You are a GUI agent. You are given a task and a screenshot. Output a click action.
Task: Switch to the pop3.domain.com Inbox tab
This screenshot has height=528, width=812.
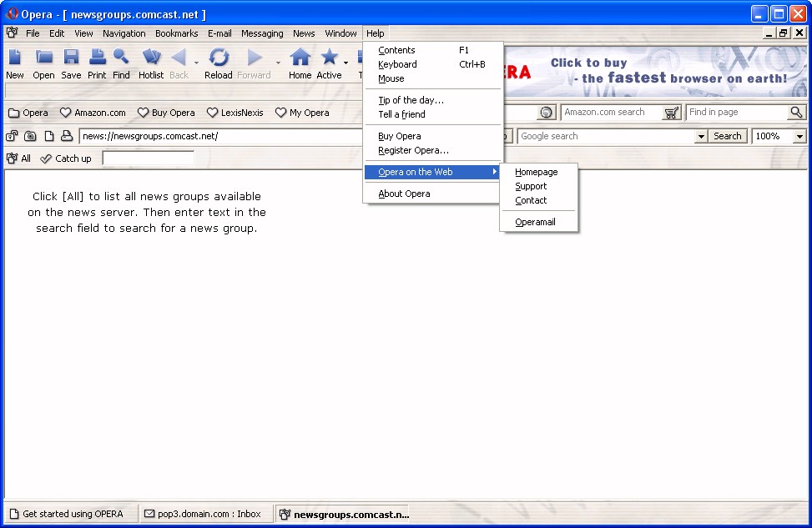(x=203, y=514)
